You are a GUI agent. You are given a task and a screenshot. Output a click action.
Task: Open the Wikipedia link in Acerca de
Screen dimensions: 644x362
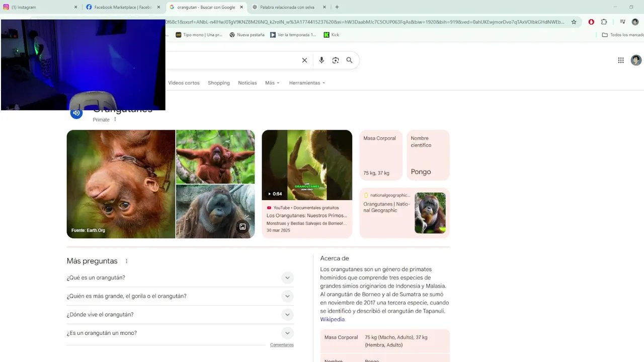point(333,320)
